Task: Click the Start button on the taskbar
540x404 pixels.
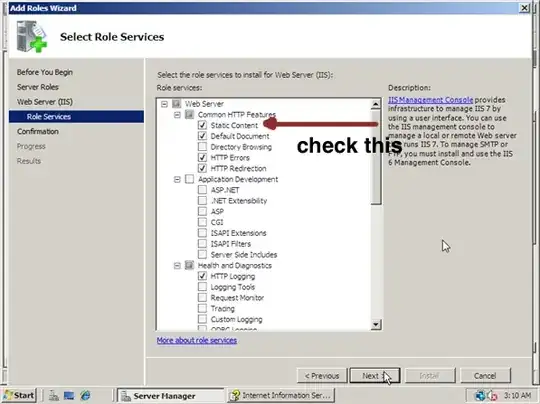Action: pos(19,395)
